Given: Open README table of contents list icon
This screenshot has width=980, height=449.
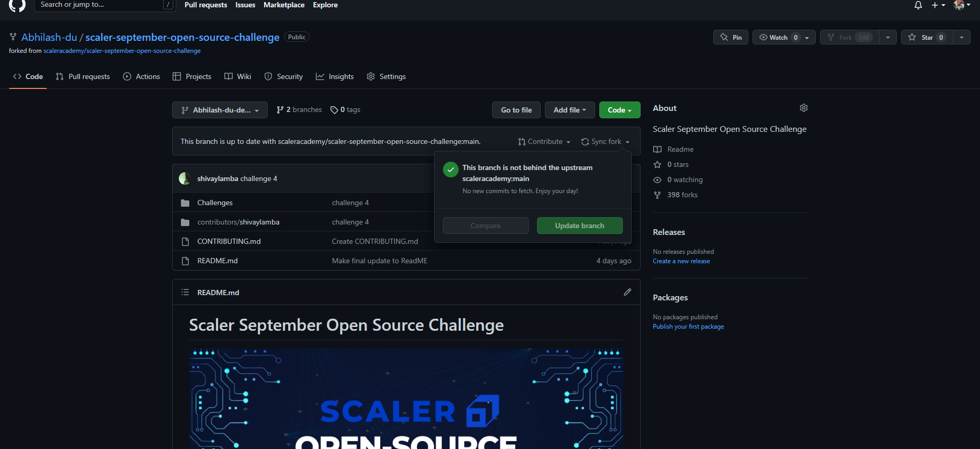Looking at the screenshot, I should (x=185, y=292).
